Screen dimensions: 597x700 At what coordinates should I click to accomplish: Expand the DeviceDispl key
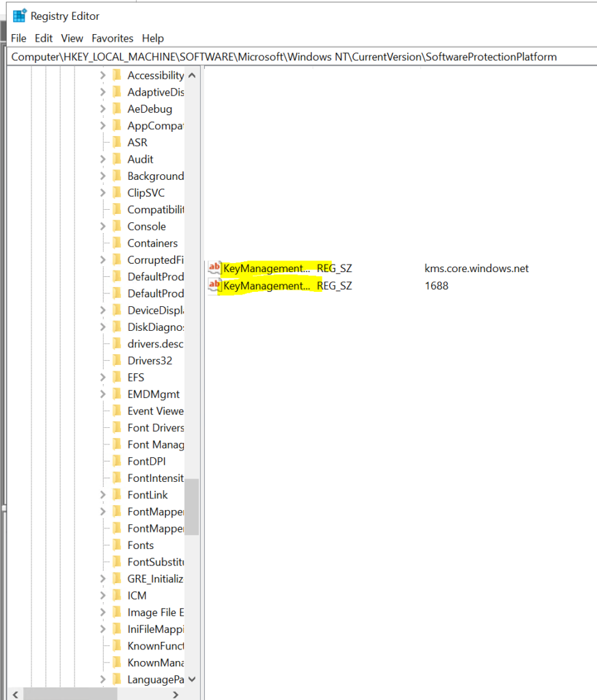103,310
